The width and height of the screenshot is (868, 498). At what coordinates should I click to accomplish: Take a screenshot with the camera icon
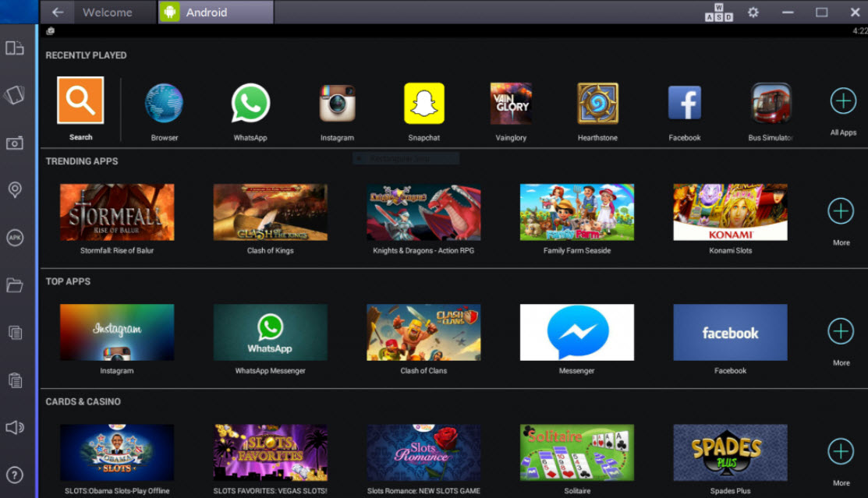[x=15, y=143]
